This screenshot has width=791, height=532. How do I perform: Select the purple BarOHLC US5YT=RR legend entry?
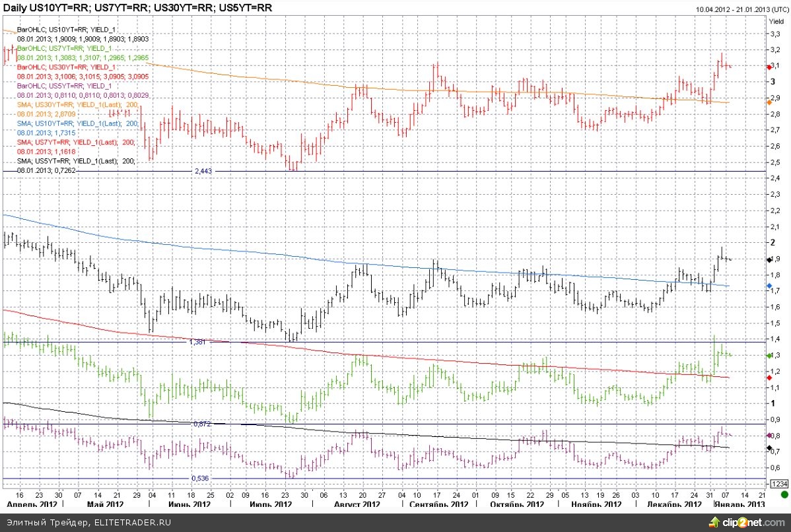coord(64,86)
